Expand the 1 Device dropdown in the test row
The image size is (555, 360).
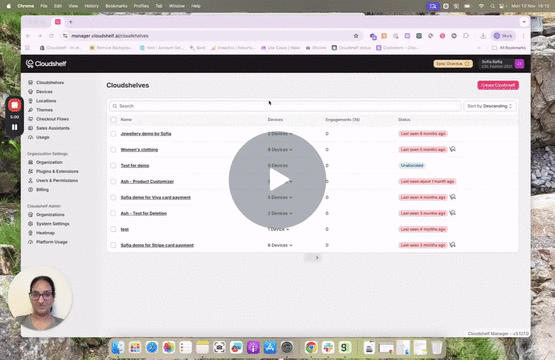278,229
